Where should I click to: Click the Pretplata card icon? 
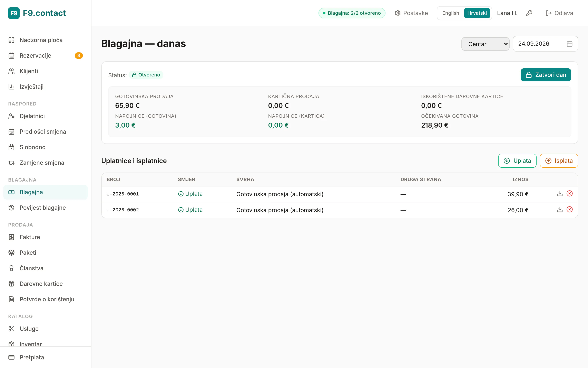click(x=11, y=358)
